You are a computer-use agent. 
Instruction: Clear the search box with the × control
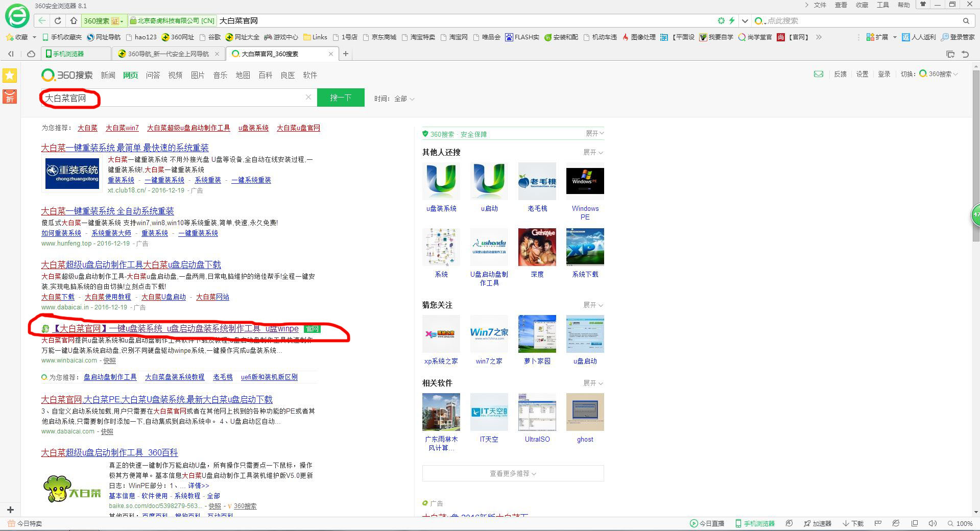(308, 97)
